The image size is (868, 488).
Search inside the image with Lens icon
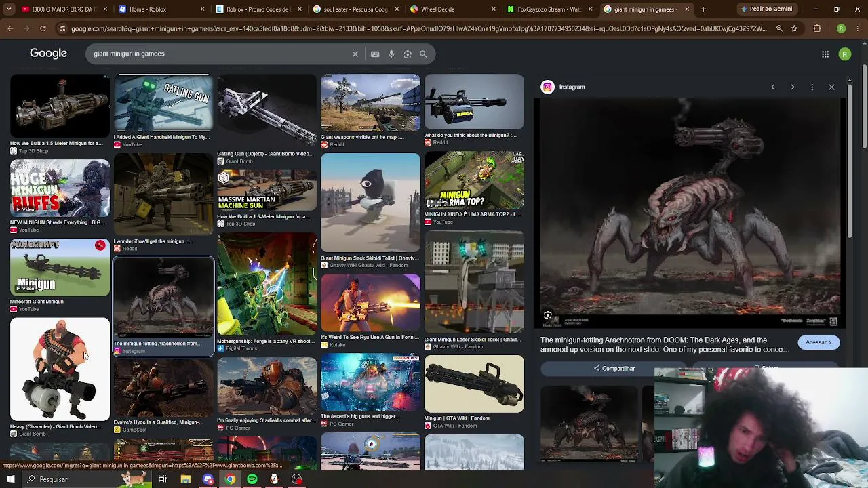pos(548,315)
